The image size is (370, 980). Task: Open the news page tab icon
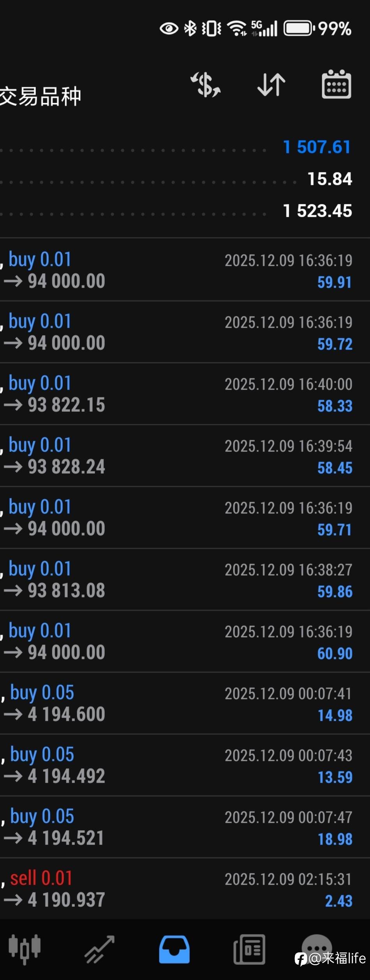249,950
